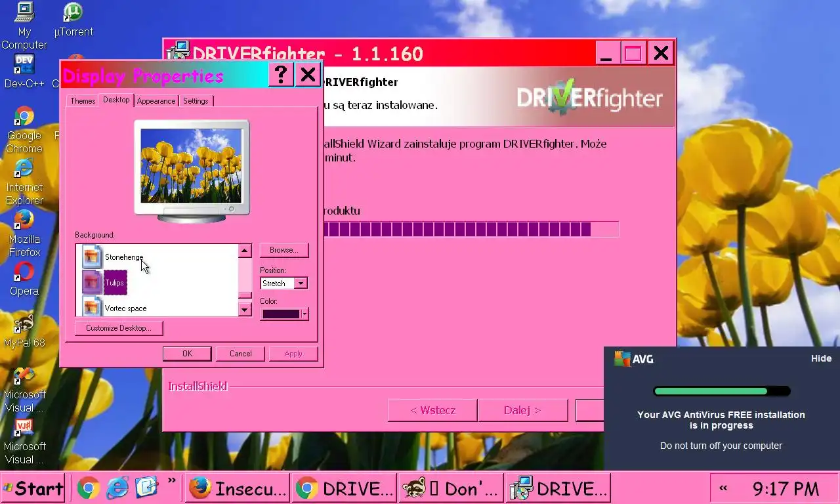Confirm Display Properties with OK

(187, 354)
